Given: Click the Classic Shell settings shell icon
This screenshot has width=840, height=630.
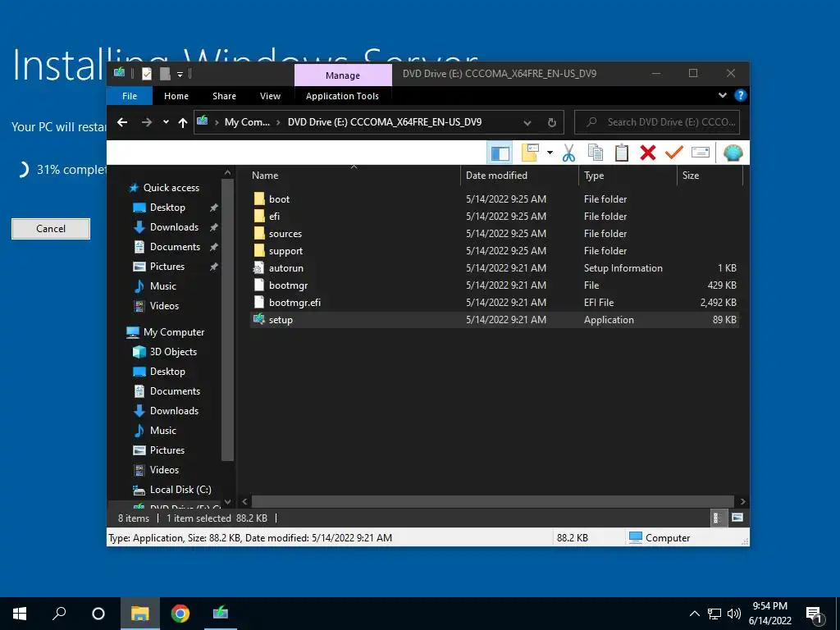Looking at the screenshot, I should tap(733, 153).
